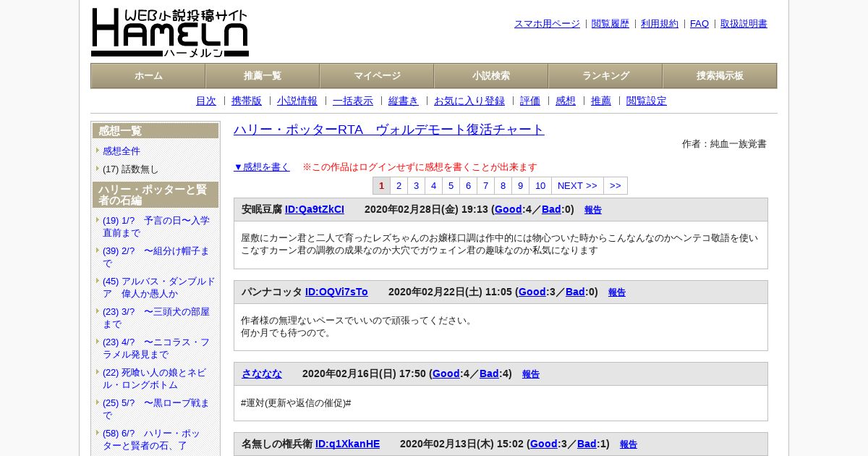The width and height of the screenshot is (868, 456).
Task: Open the ランキング navigation tab
Action: click(x=605, y=76)
